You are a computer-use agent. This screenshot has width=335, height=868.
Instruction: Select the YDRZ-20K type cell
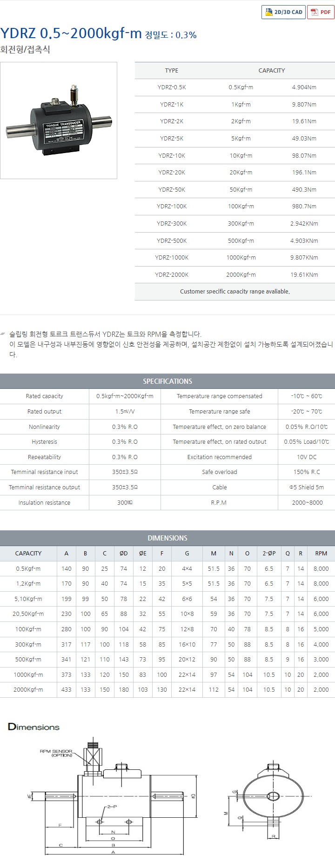click(172, 173)
